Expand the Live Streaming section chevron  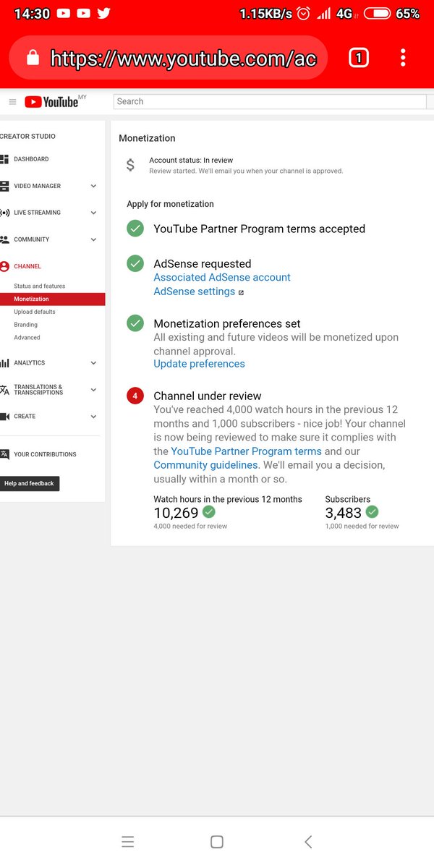click(x=93, y=213)
